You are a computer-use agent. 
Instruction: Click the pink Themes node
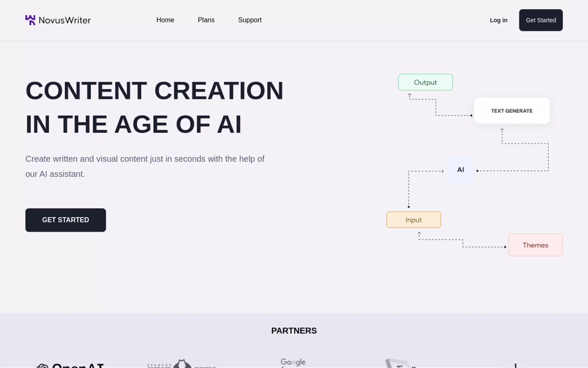click(x=535, y=245)
